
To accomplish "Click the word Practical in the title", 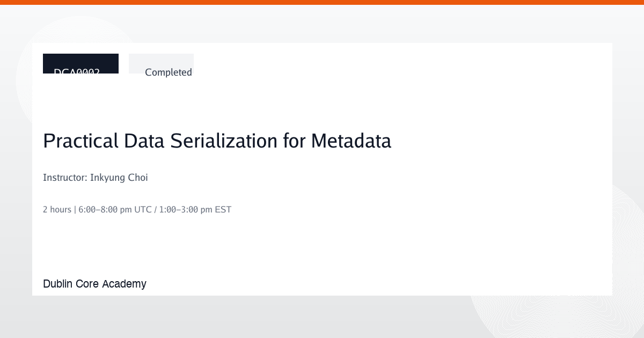I will [80, 141].
